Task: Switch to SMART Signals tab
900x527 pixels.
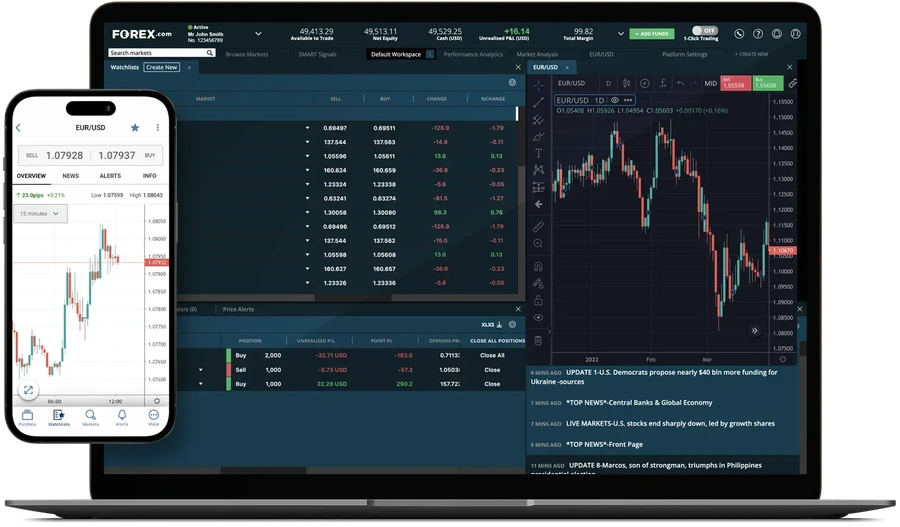Action: click(317, 55)
